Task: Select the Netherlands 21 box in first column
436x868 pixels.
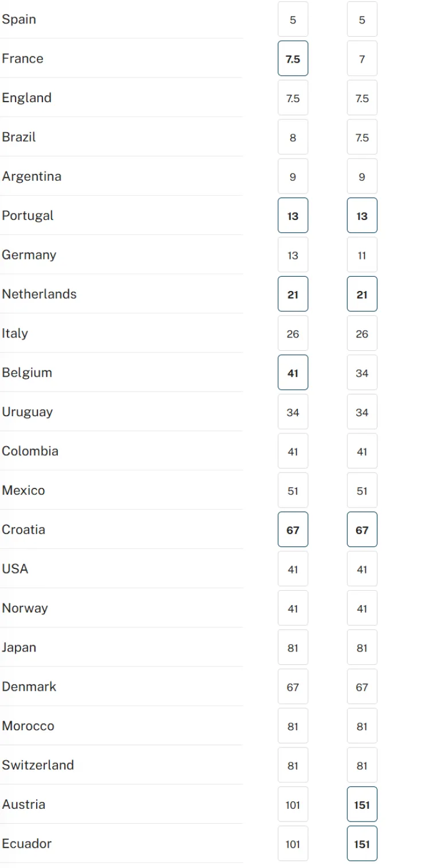Action: pos(293,294)
